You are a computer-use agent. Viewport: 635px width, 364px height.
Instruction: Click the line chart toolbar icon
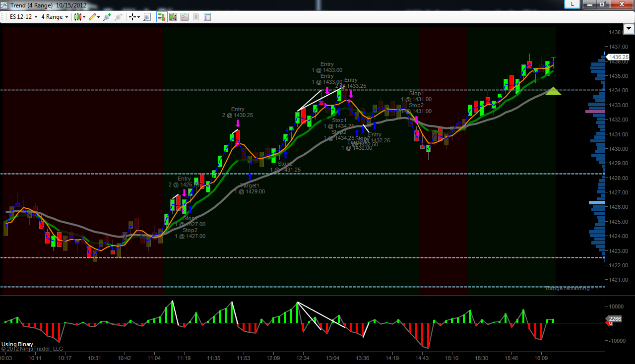click(x=185, y=17)
